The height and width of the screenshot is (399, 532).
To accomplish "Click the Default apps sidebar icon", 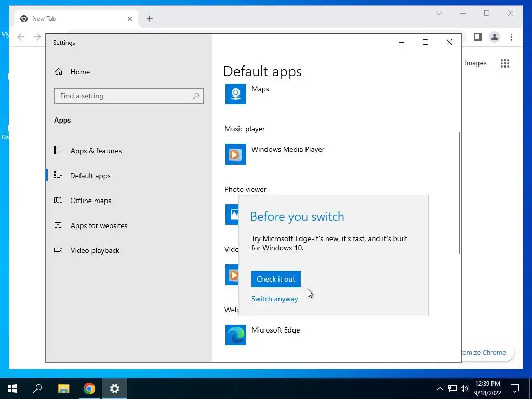I will (58, 175).
